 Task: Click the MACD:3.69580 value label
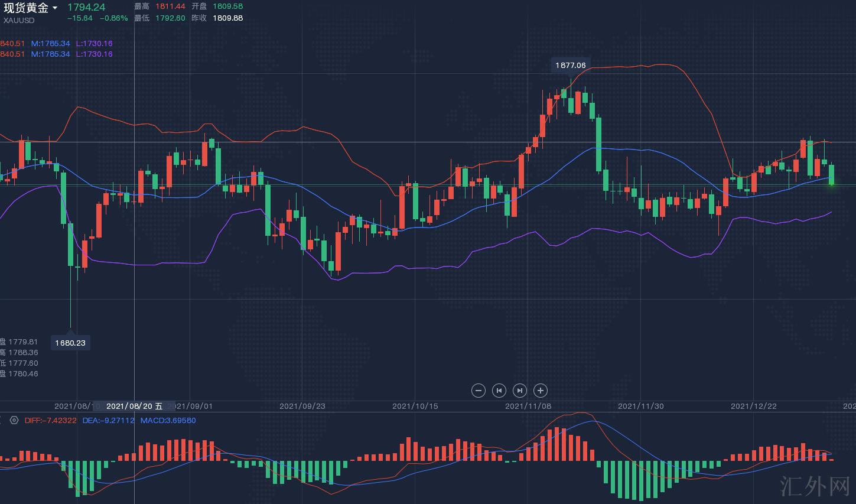(168, 421)
